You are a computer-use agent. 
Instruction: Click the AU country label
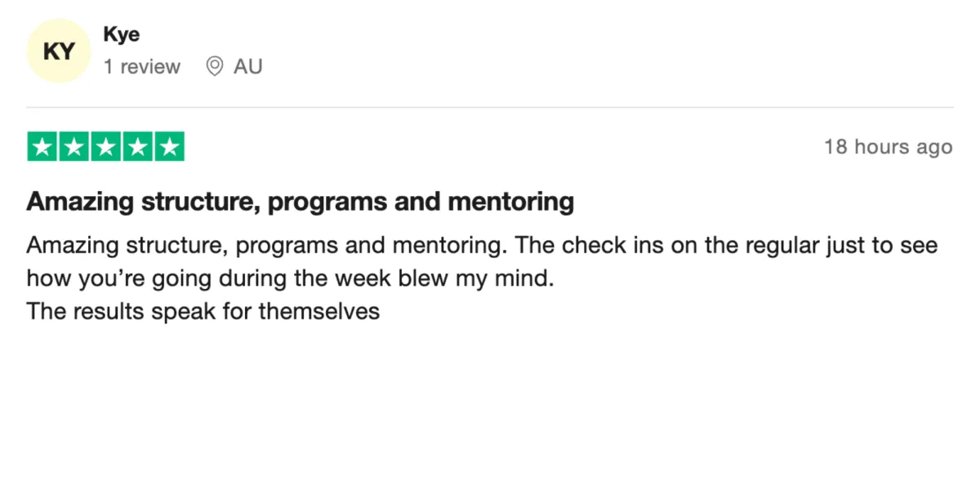click(x=248, y=67)
